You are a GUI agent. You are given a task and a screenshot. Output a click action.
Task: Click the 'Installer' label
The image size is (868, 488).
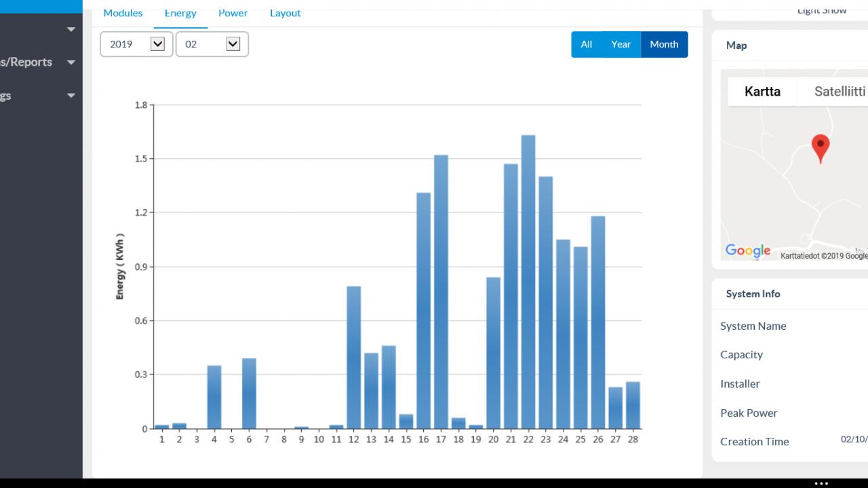(x=740, y=383)
